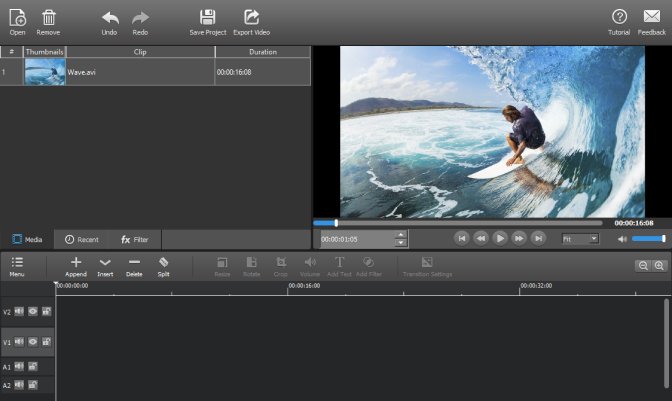
Task: Append the clip to the timeline
Action: click(x=76, y=262)
